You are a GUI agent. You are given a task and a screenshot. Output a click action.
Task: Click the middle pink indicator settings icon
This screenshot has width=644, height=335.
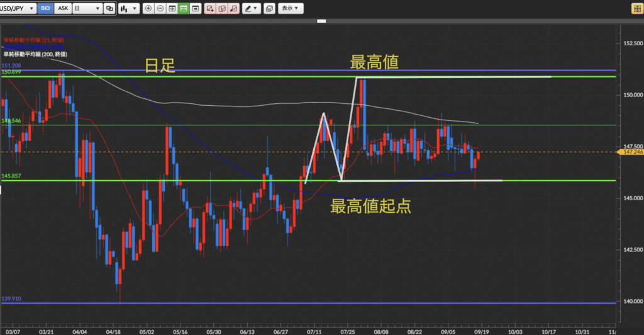(222, 8)
